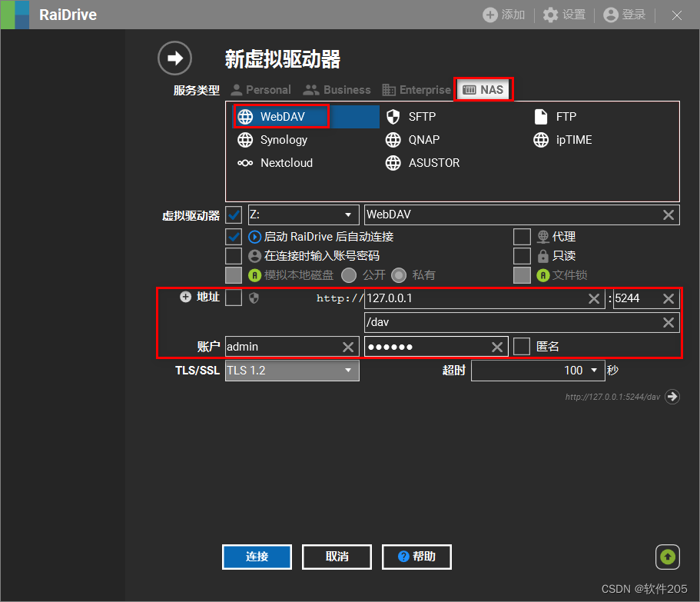Click the 帮助 help button
Viewport: 700px width, 602px height.
point(416,557)
